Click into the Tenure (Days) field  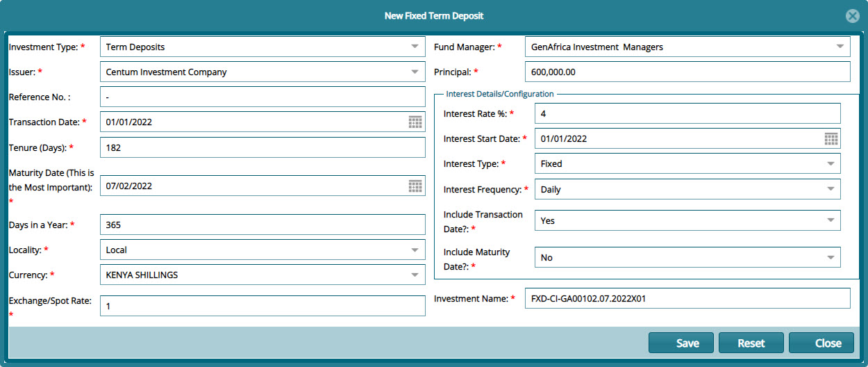pyautogui.click(x=262, y=147)
